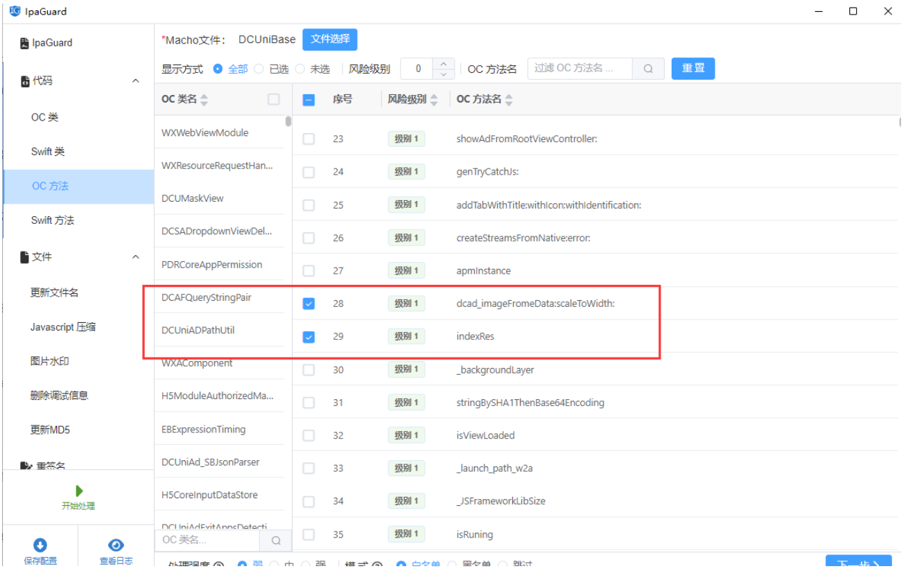This screenshot has width=924, height=571.
Task: Select the OC 方法 sidebar item
Action: (78, 186)
